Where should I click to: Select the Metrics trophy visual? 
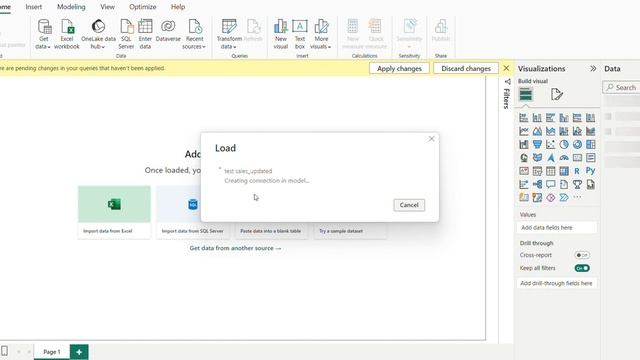point(577,184)
